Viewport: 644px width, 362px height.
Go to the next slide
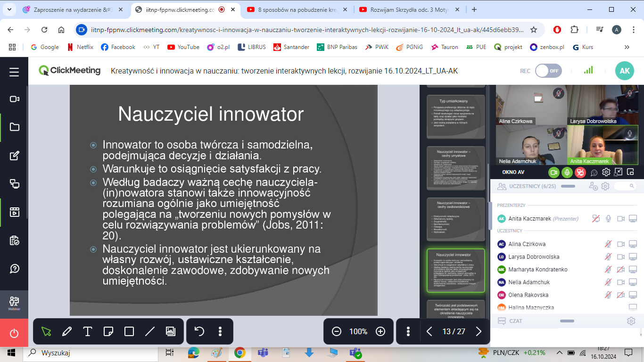pos(479,331)
